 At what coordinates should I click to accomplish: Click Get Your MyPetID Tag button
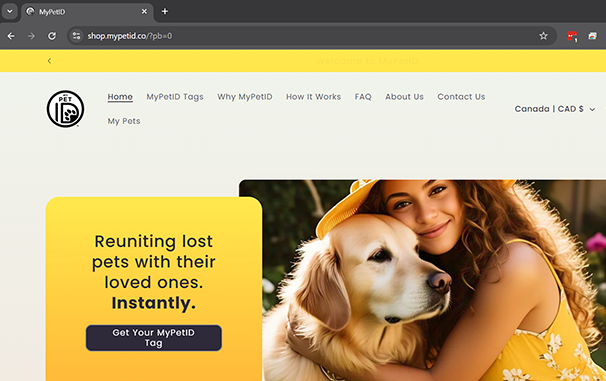click(154, 338)
